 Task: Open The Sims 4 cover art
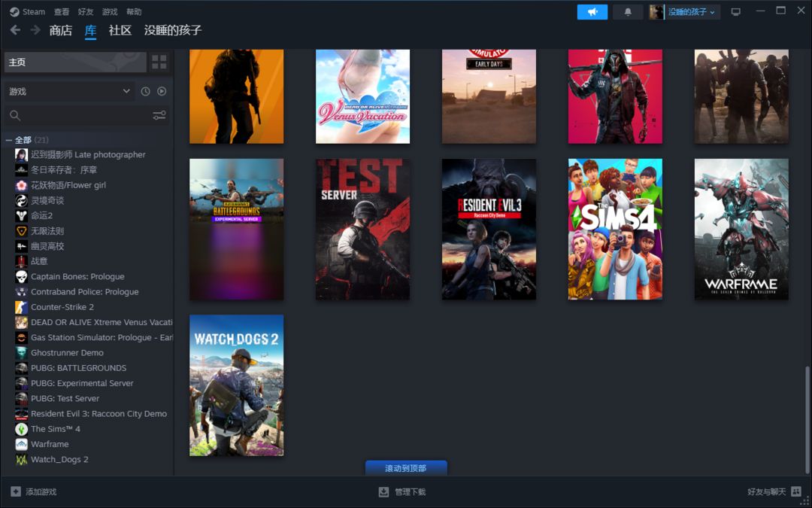point(615,229)
